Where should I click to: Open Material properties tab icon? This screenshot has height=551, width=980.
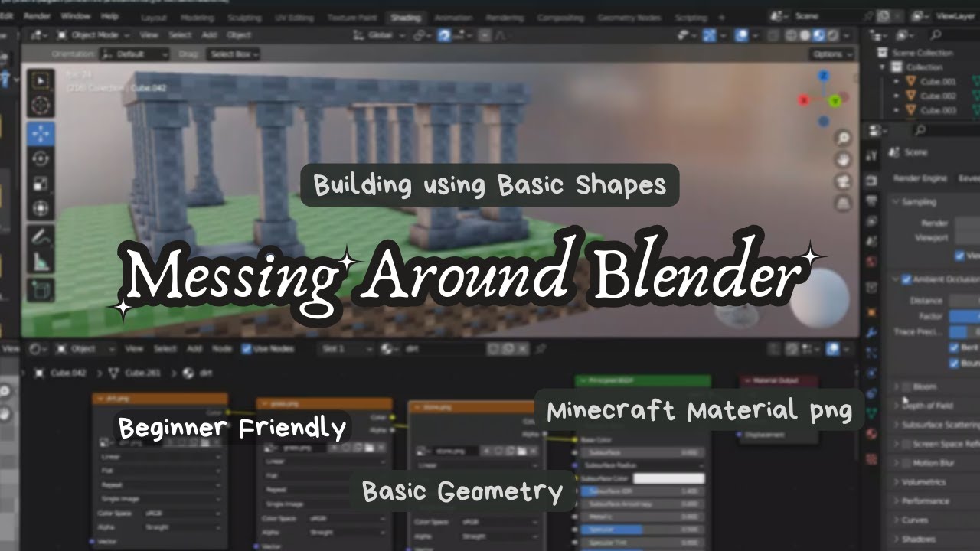point(871,434)
